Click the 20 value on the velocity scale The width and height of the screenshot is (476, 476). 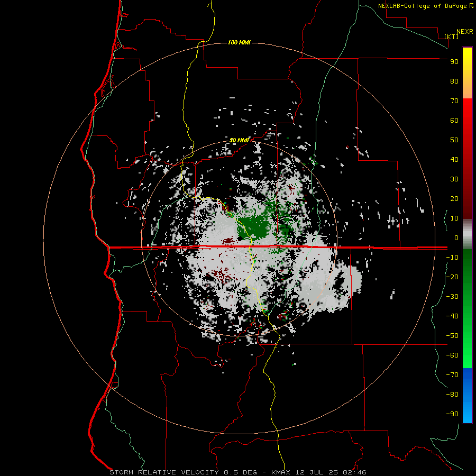[x=454, y=198]
